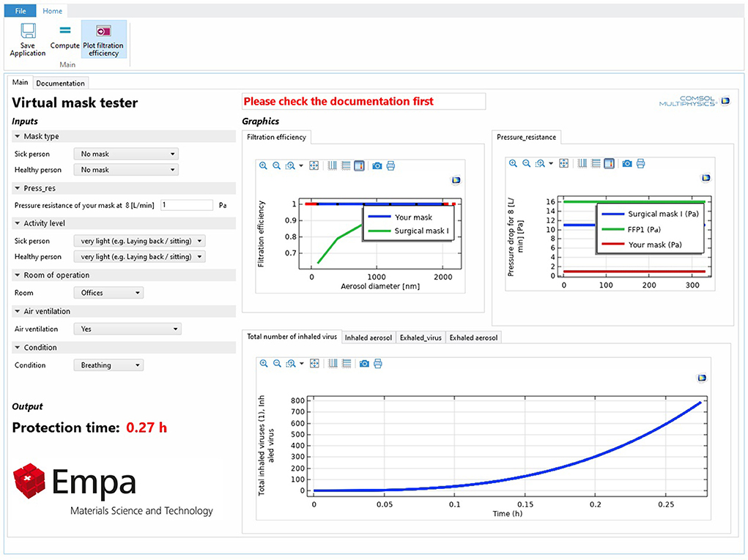Print the Pressure_resistance plot

click(x=640, y=163)
